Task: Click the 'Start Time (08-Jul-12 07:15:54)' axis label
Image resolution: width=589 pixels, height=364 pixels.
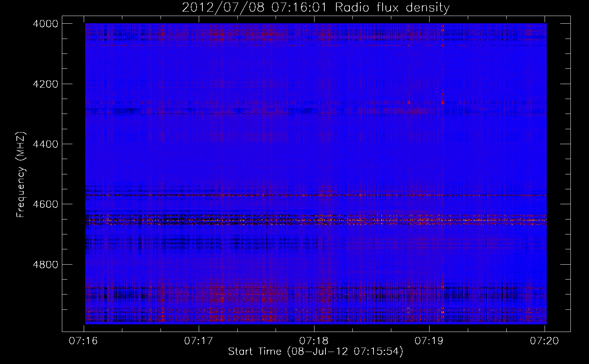Action: coord(316,352)
